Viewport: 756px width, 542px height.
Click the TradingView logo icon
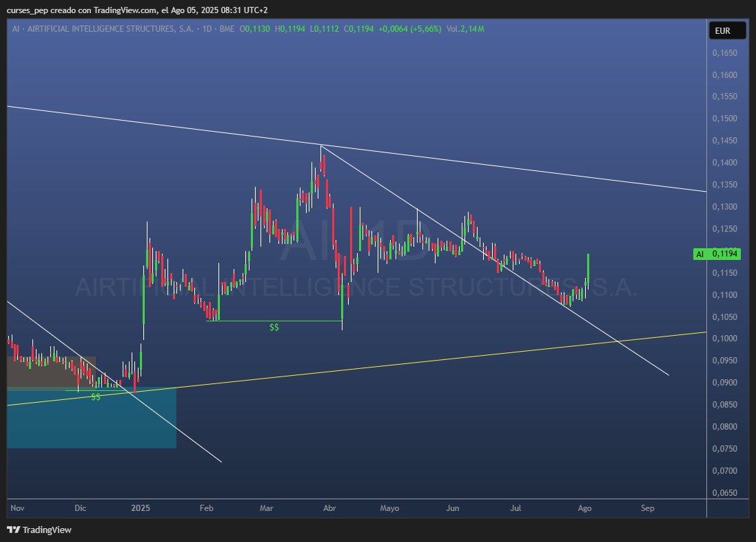tap(14, 530)
